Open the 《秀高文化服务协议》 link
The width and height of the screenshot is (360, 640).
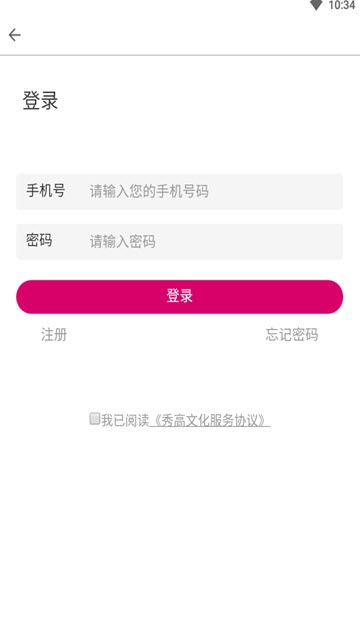coord(210,420)
